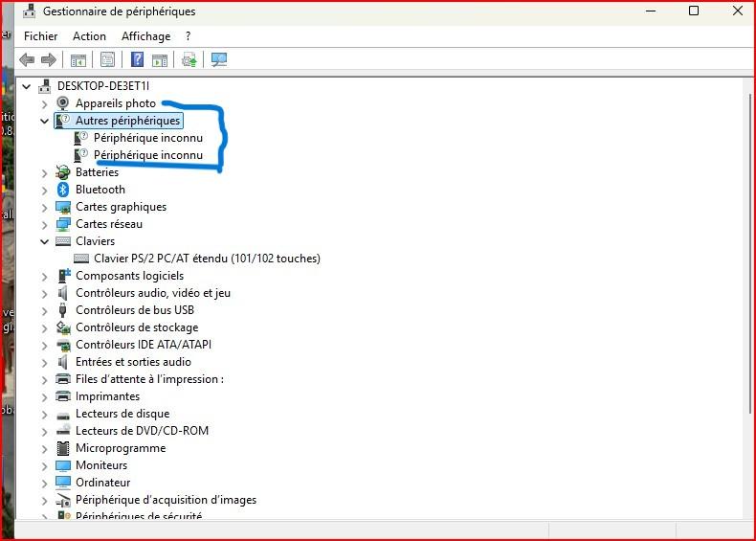Click the Lecteurs de DVD/CD-ROM icon
This screenshot has width=756, height=541.
pyautogui.click(x=63, y=430)
